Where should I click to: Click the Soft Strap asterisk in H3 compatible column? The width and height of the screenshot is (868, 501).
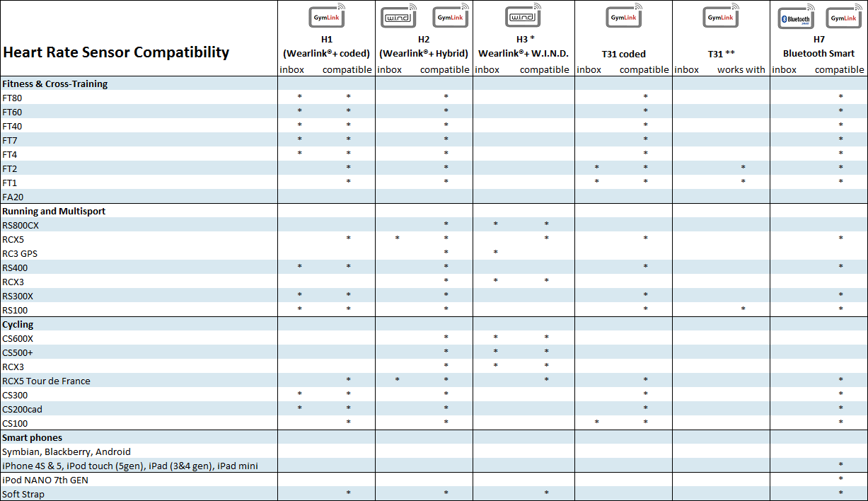coord(547,493)
